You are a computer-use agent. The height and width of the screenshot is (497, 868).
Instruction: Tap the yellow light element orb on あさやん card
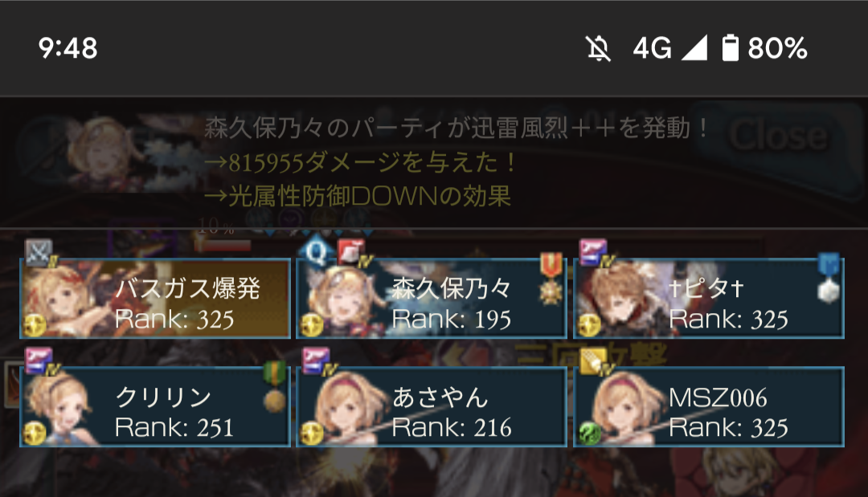311,434
